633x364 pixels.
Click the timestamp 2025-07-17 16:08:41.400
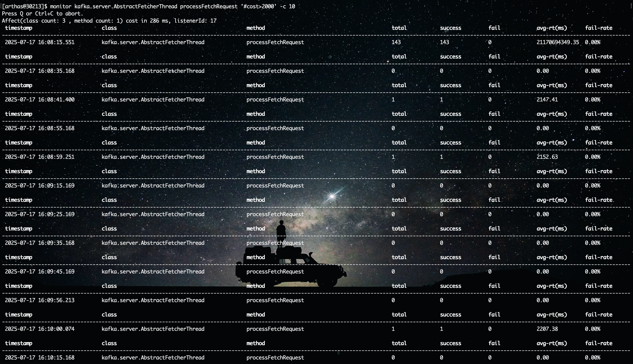pyautogui.click(x=39, y=100)
